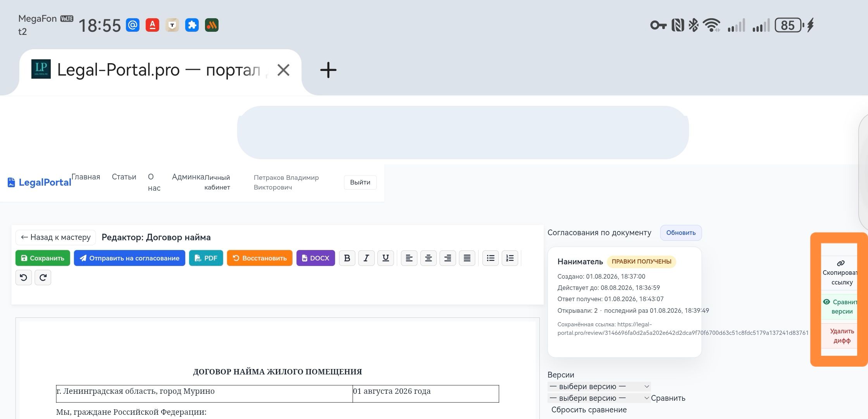868x419 pixels.
Task: Click the Ответ получен timestamp line
Action: (x=610, y=299)
